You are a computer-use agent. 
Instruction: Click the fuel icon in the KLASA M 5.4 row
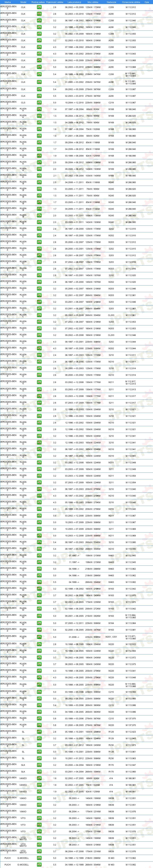(39, 630)
